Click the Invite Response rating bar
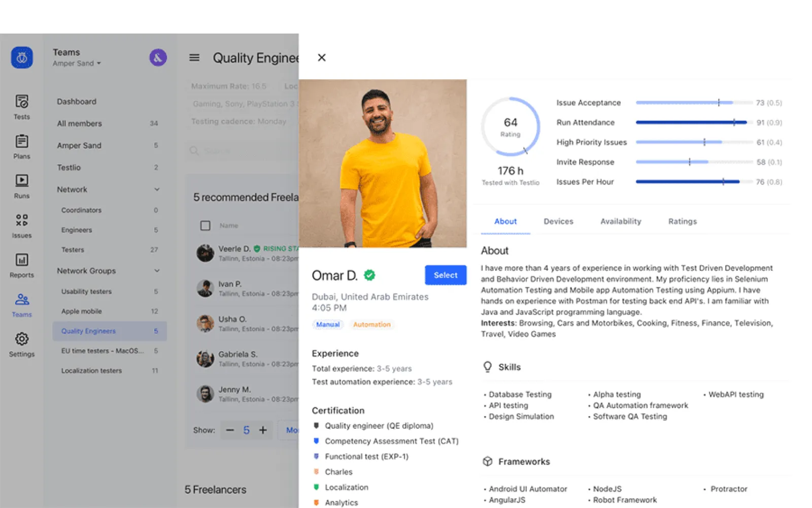 click(694, 162)
